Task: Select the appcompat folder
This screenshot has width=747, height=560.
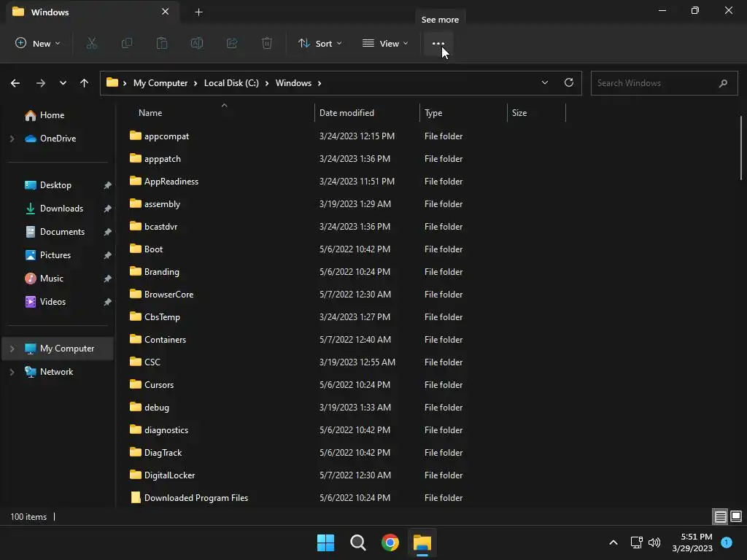Action: click(x=167, y=136)
